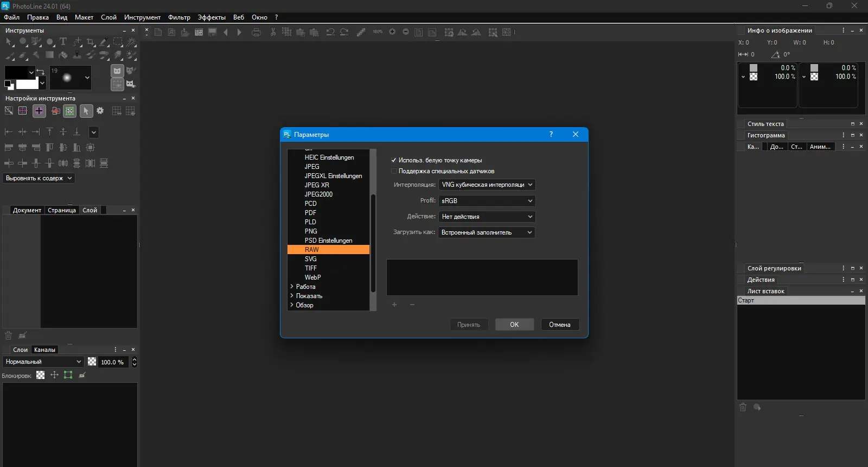Pick the rectangular marquee selection tool

[x=118, y=42]
